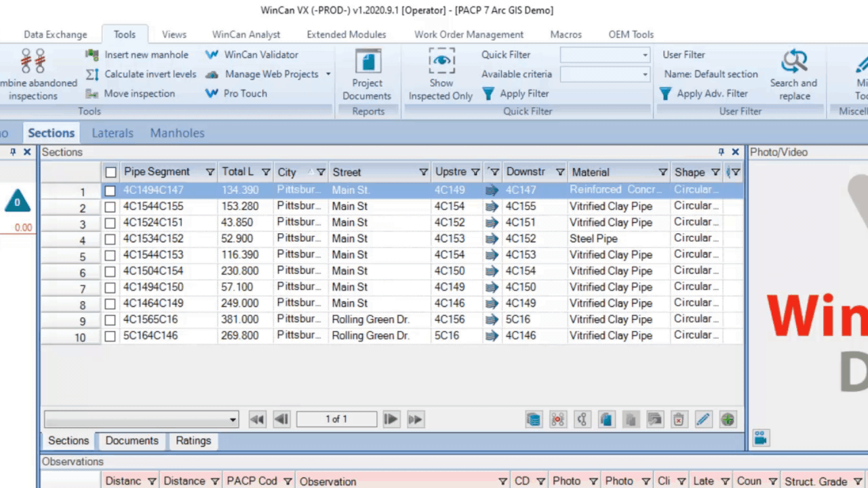The height and width of the screenshot is (488, 868).
Task: Click the green plus add icon
Action: (728, 420)
